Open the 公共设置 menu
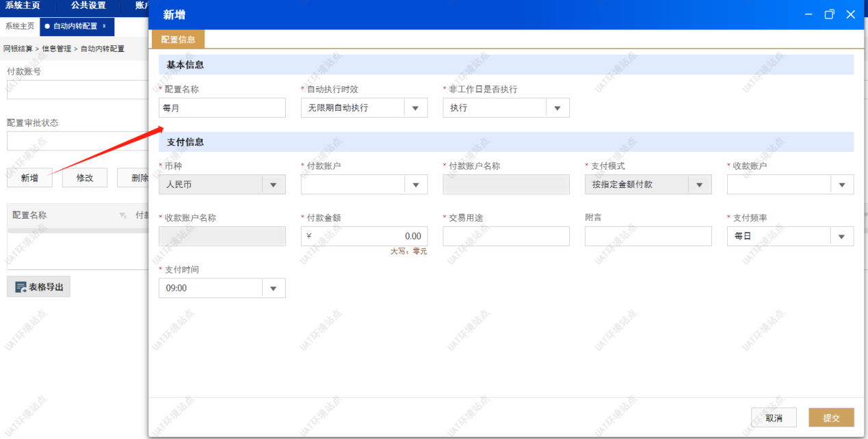 (x=88, y=5)
